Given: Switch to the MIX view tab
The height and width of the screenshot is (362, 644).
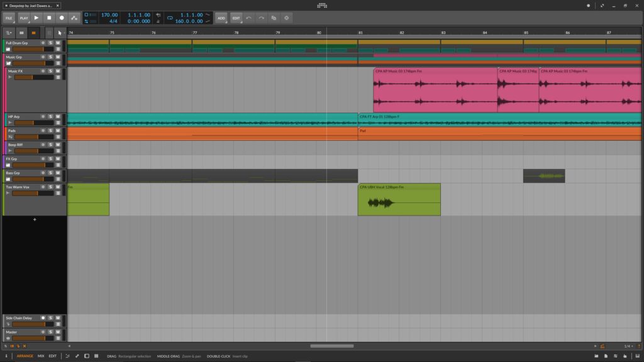Looking at the screenshot, I should (41, 356).
